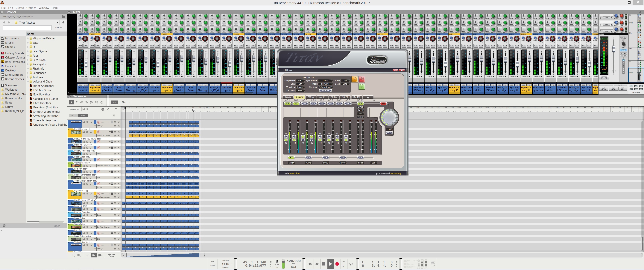Click the Search button in Browser
644x270 pixels.
point(58,28)
